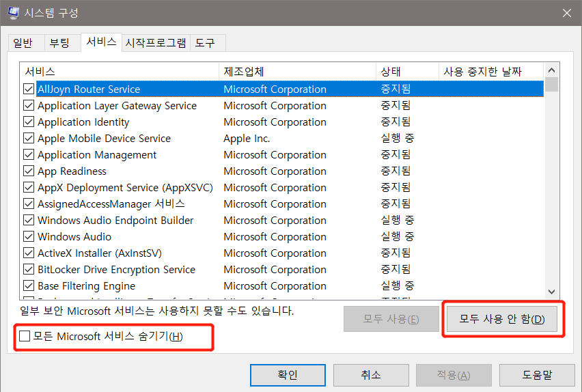Select the Windows Audio service name
The height and width of the screenshot is (392, 582).
pyautogui.click(x=74, y=237)
